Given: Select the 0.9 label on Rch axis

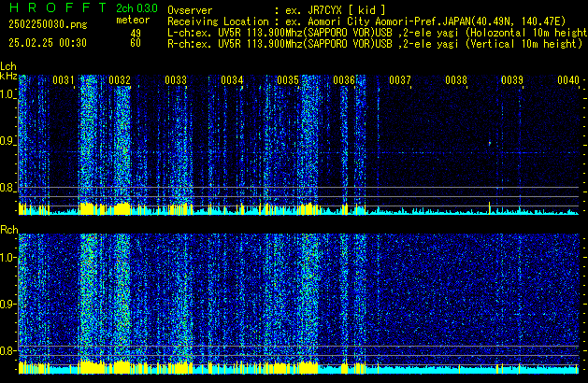Looking at the screenshot, I should coord(7,304).
